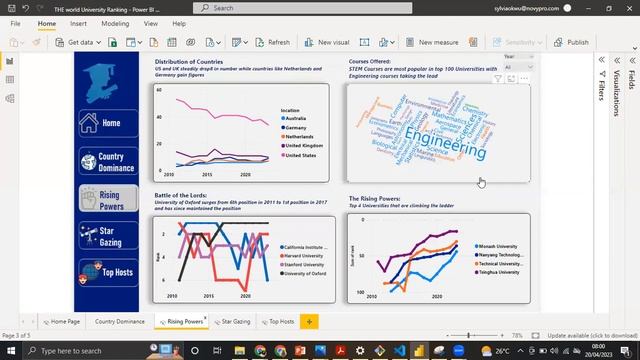Screen dimensions: 640x360
Task: Click the Country Dominance sidebar button
Action: click(x=109, y=162)
